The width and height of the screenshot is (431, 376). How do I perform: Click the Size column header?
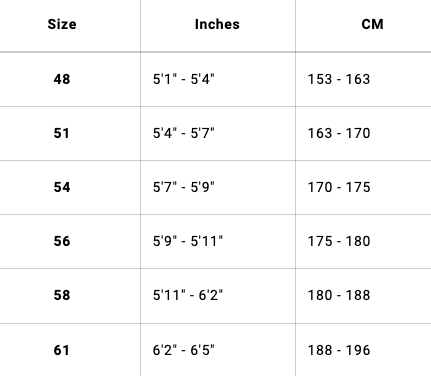(x=62, y=24)
